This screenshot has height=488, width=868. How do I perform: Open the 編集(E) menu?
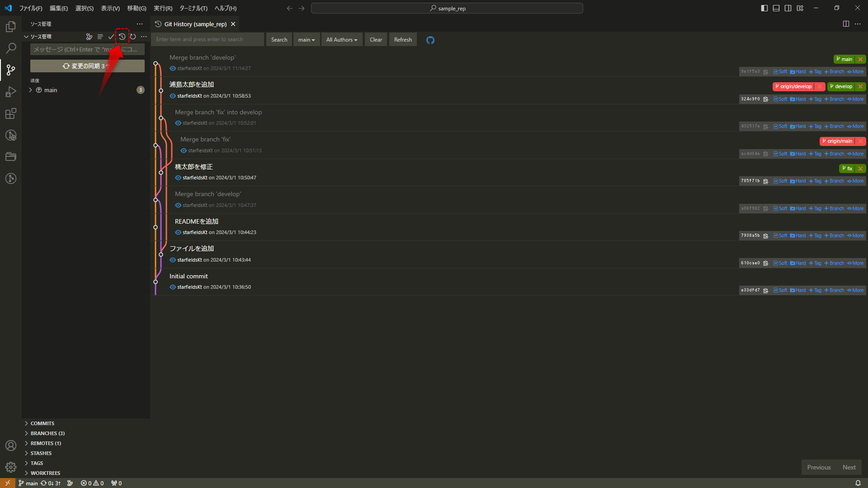(59, 8)
